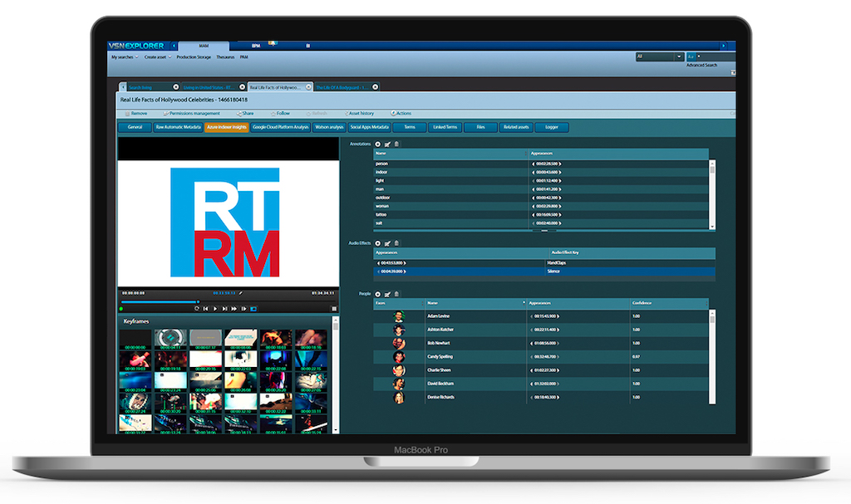The height and width of the screenshot is (504, 851).
Task: Click the Remove asset button
Action: pyautogui.click(x=136, y=114)
